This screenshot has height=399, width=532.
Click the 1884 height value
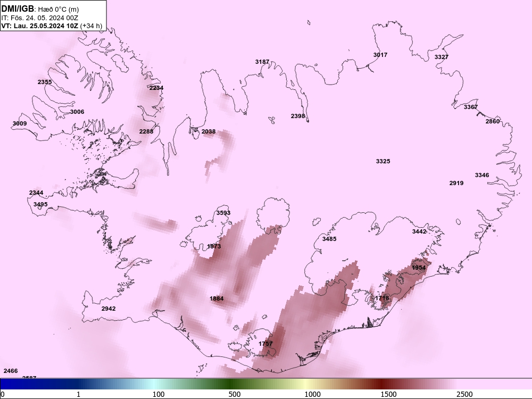coord(217,298)
